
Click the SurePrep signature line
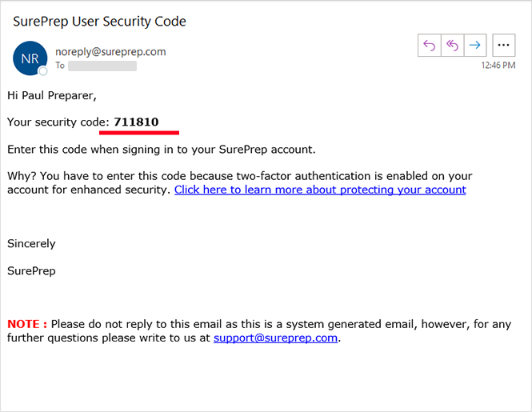click(x=31, y=270)
